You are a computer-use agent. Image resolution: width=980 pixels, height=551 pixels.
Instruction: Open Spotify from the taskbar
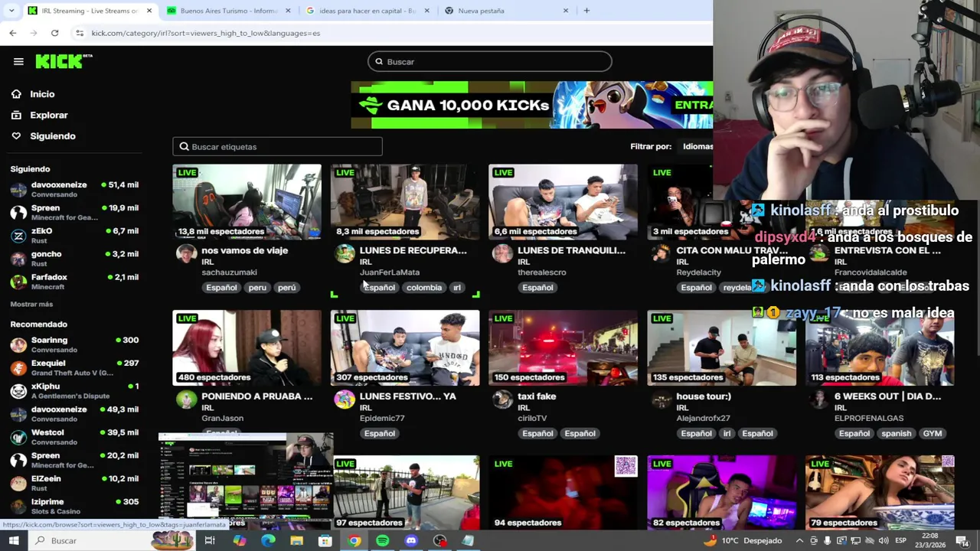[382, 541]
